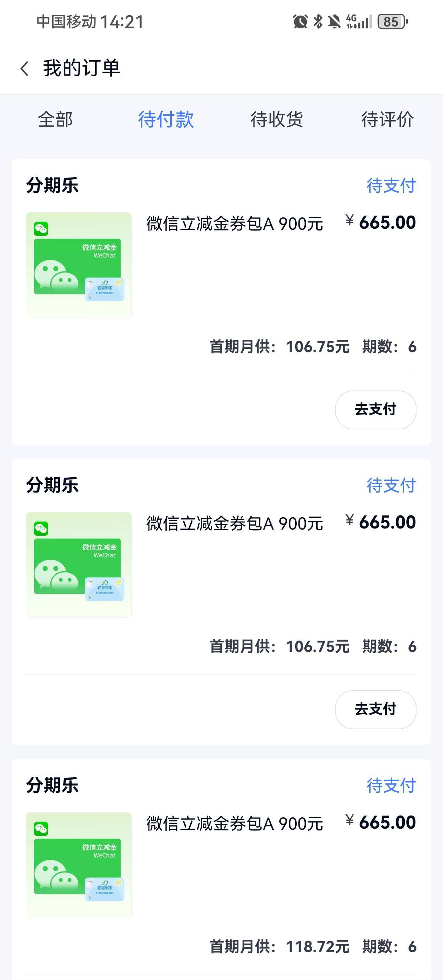Select the 待付款 tab

[x=166, y=119]
